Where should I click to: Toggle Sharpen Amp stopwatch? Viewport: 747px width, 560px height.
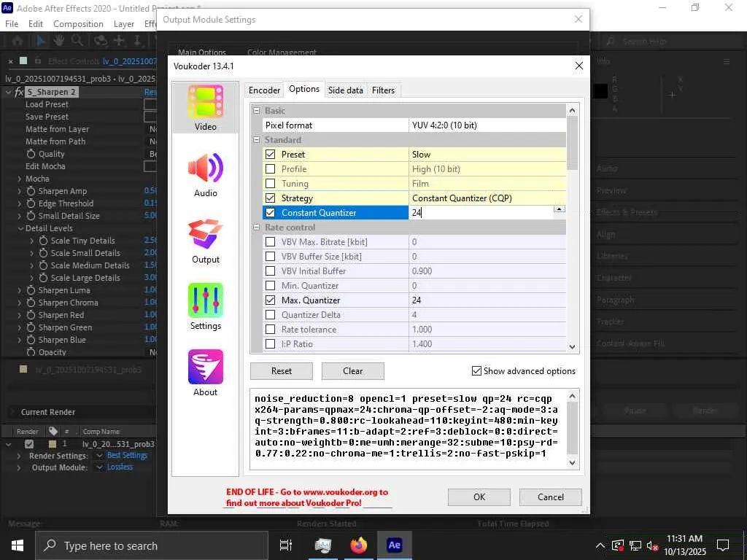point(31,191)
